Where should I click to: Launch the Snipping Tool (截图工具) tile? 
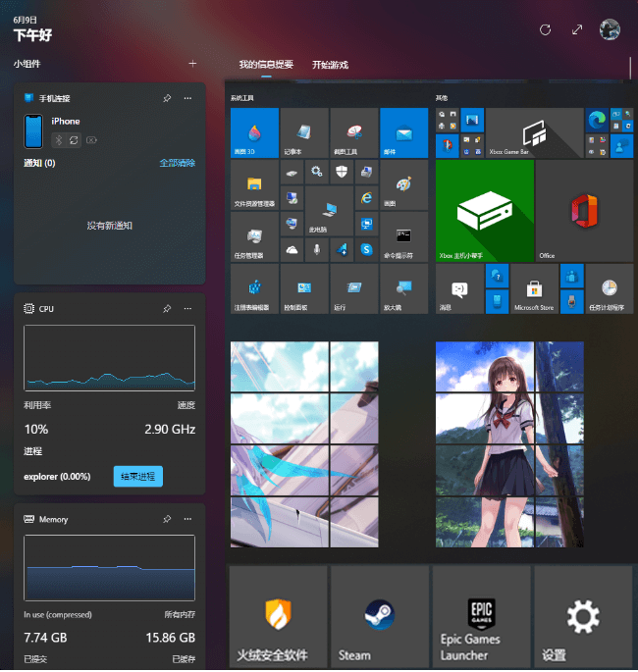354,132
